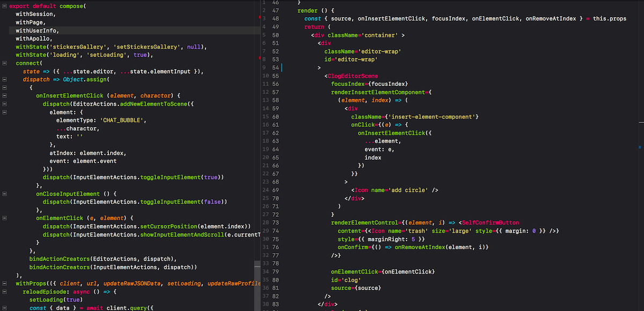Collapse the fold at 'dispatch => Object.assign('
Image resolution: width=644 pixels, height=311 pixels.
(x=4, y=79)
